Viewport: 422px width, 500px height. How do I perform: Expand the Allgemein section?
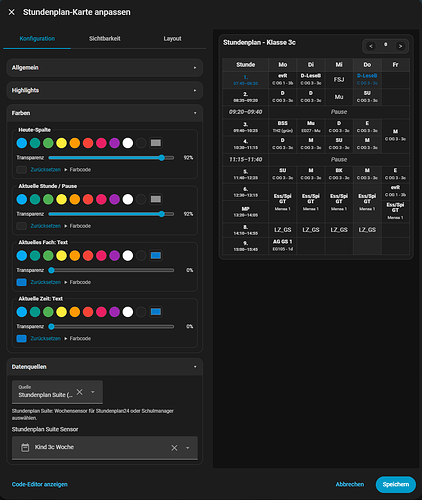click(x=105, y=68)
